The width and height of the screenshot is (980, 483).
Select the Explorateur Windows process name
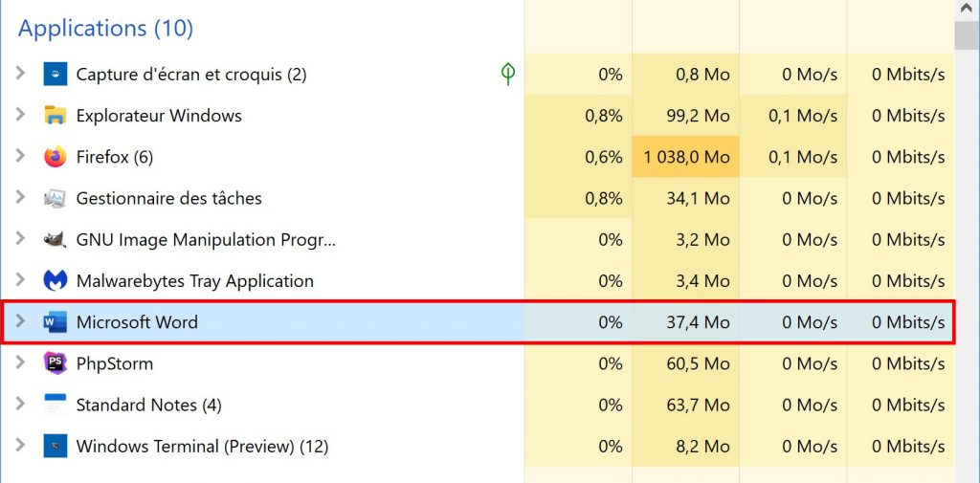click(x=159, y=116)
